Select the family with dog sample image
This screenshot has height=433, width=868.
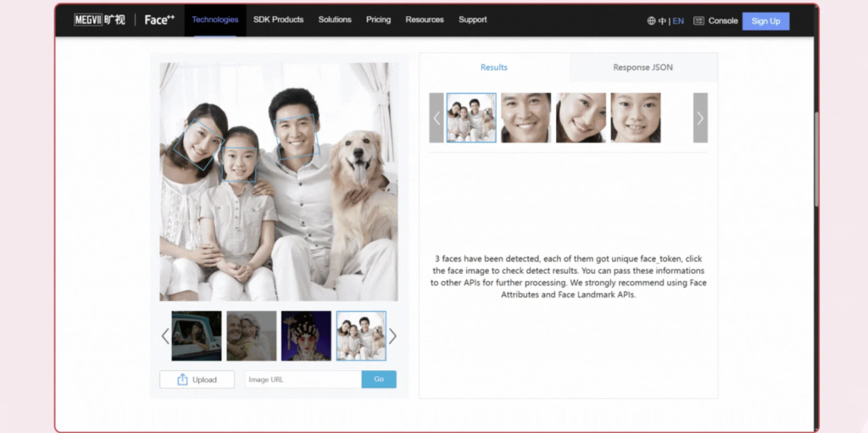(361, 336)
